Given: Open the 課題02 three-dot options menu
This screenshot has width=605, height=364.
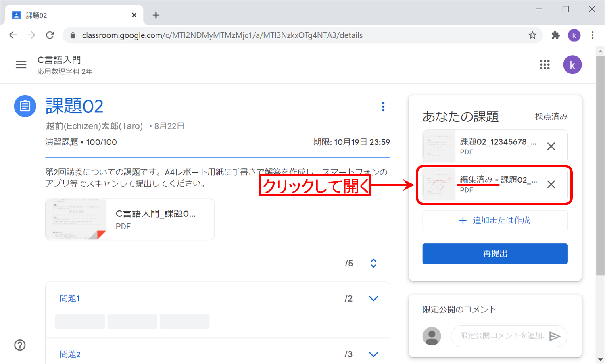Looking at the screenshot, I should coord(383,106).
